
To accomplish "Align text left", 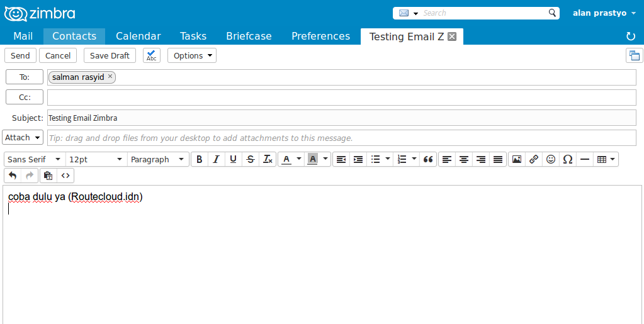I will pos(447,159).
